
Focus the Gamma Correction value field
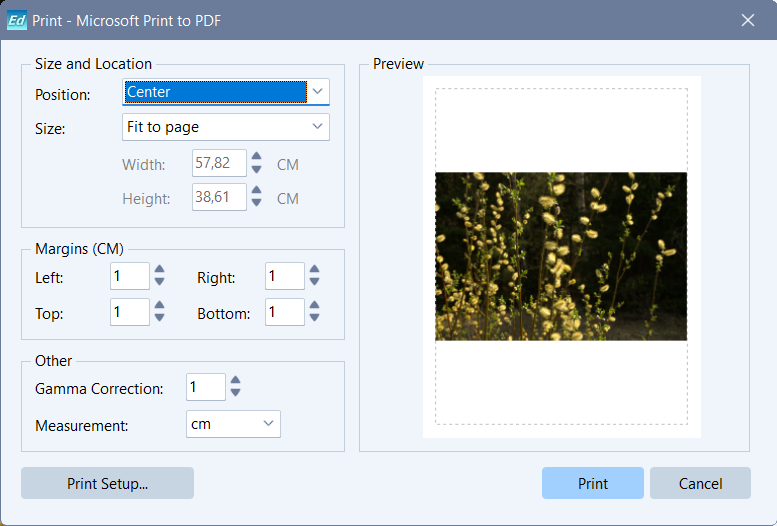click(205, 387)
